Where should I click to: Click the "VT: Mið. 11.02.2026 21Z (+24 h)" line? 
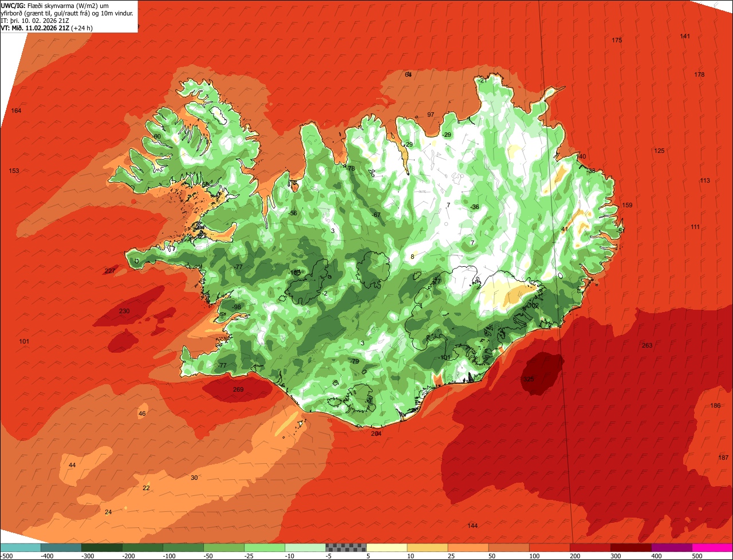pos(47,28)
